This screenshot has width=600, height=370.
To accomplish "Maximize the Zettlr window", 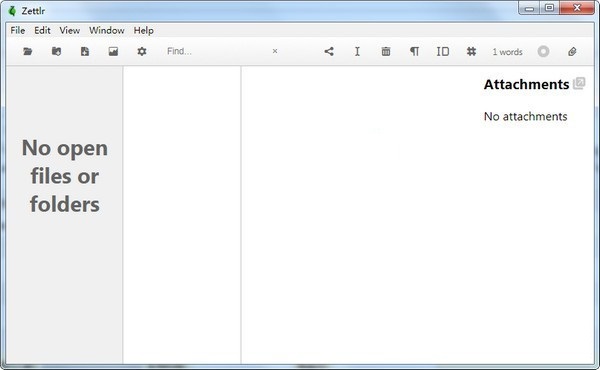I will (549, 8).
